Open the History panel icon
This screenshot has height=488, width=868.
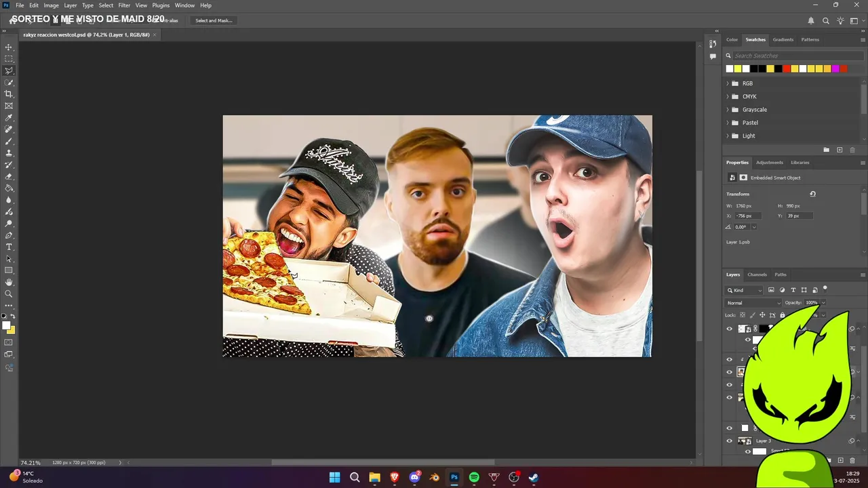pyautogui.click(x=713, y=43)
